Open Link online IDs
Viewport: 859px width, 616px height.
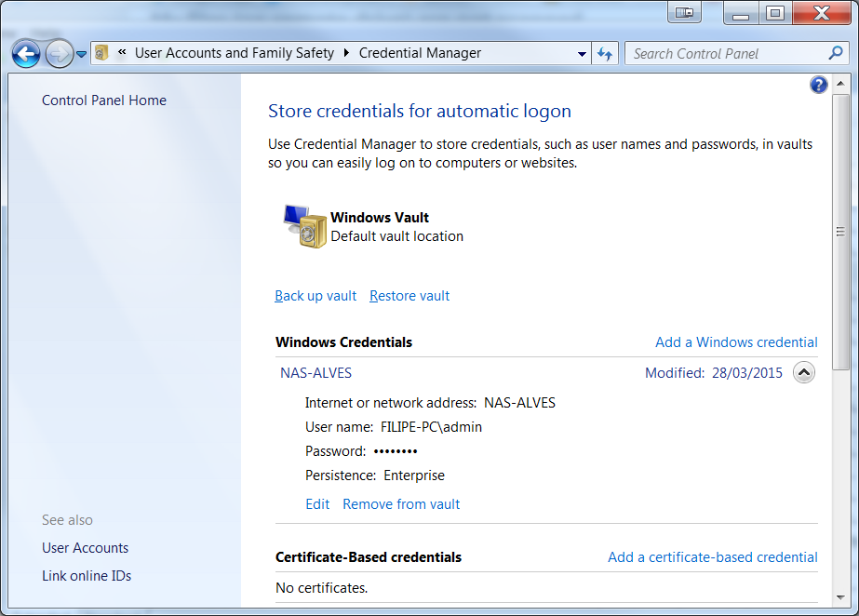(x=87, y=576)
